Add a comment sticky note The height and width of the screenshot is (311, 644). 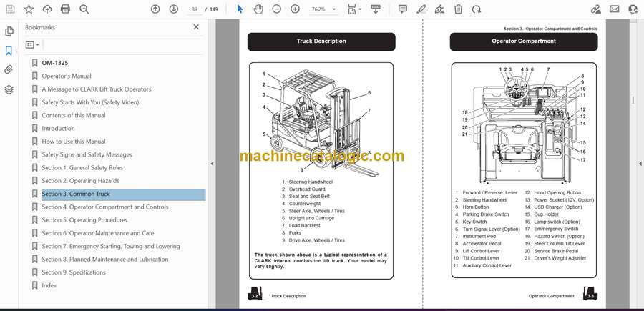coord(403,9)
